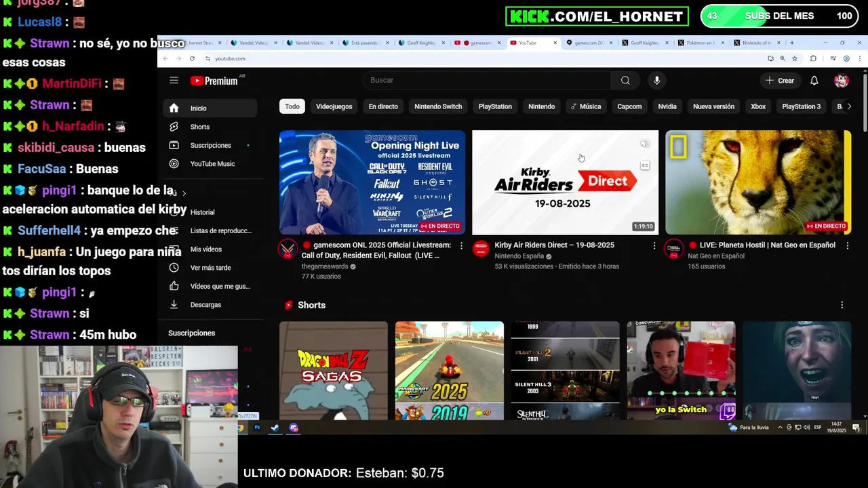Open thegameawards channel name link
Screen dimensions: 868x488
pos(325,267)
